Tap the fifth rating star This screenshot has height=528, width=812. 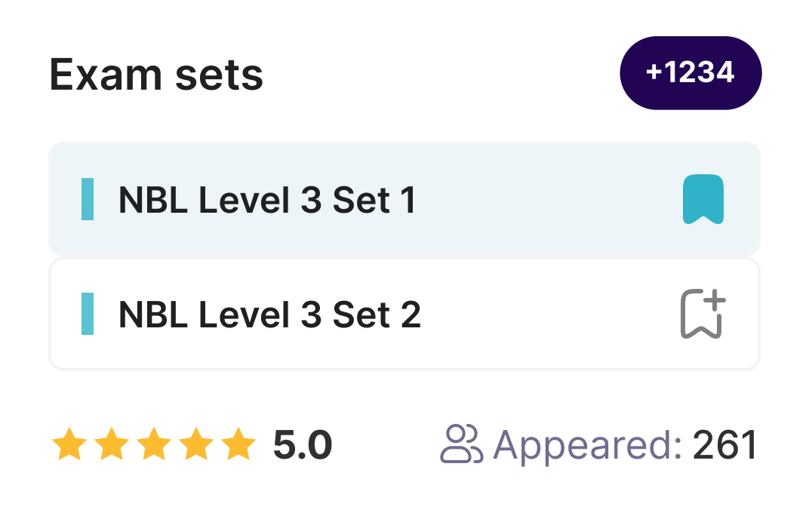(240, 444)
